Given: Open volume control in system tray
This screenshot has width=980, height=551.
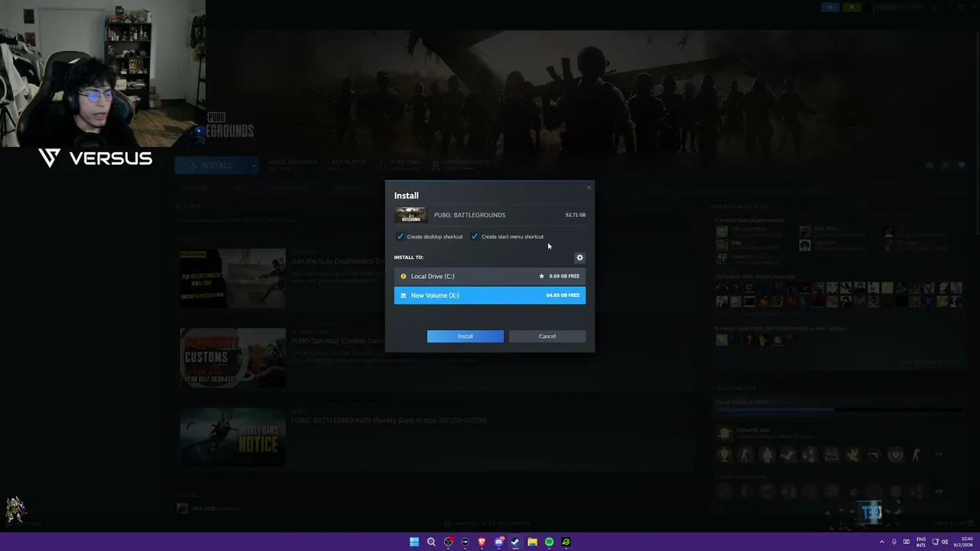Looking at the screenshot, I should (945, 542).
